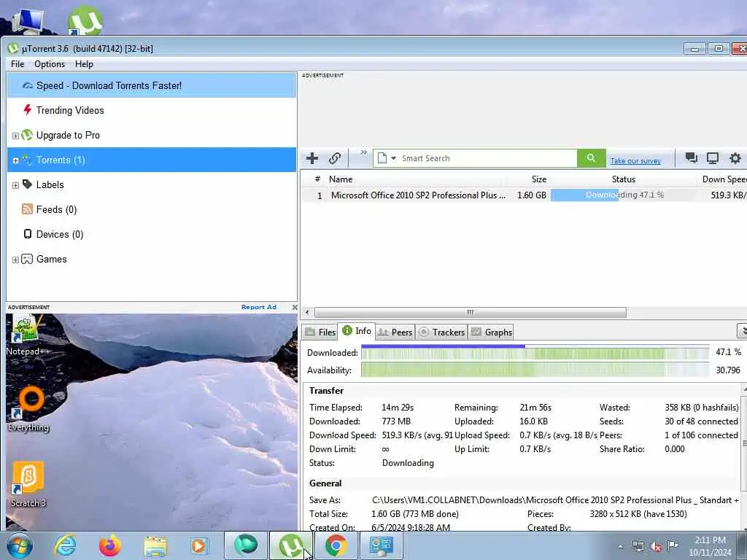Open the Help menu

pos(84,64)
